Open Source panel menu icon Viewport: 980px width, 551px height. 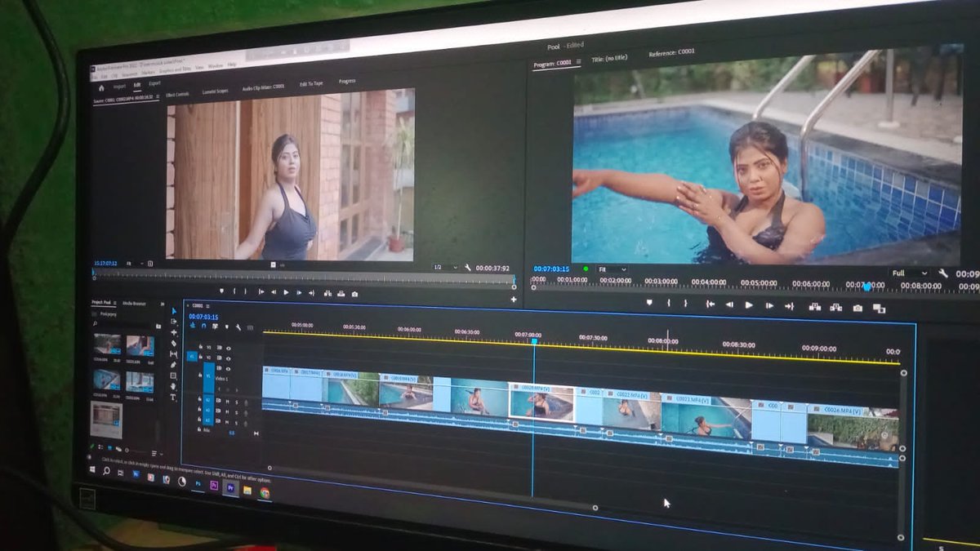(158, 96)
